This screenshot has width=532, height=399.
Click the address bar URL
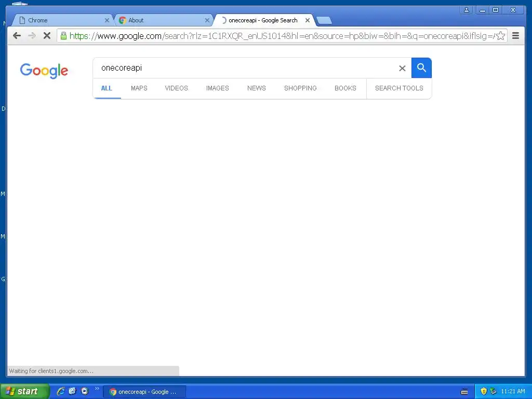click(x=282, y=36)
